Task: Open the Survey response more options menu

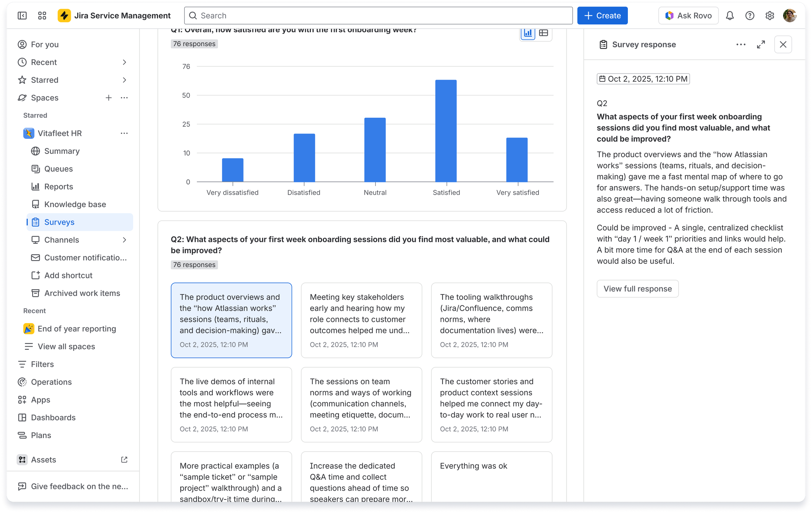Action: pyautogui.click(x=741, y=44)
